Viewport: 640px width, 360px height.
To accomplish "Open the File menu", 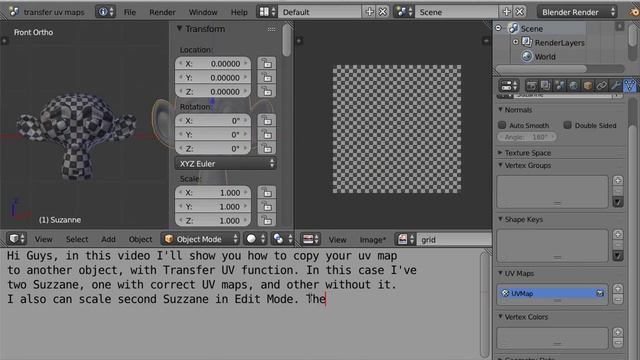I will click(x=130, y=12).
